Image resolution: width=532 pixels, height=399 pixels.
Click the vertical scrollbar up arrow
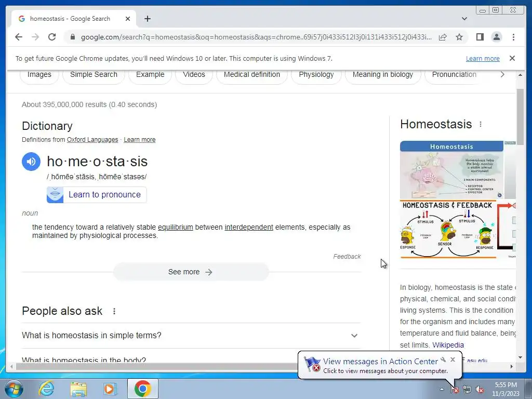click(520, 75)
